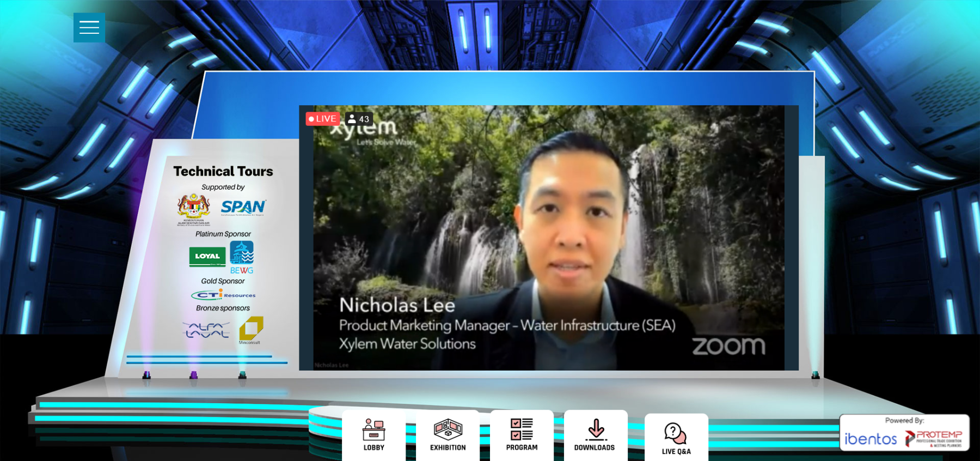
Task: Open the hamburger menu
Action: click(89, 27)
